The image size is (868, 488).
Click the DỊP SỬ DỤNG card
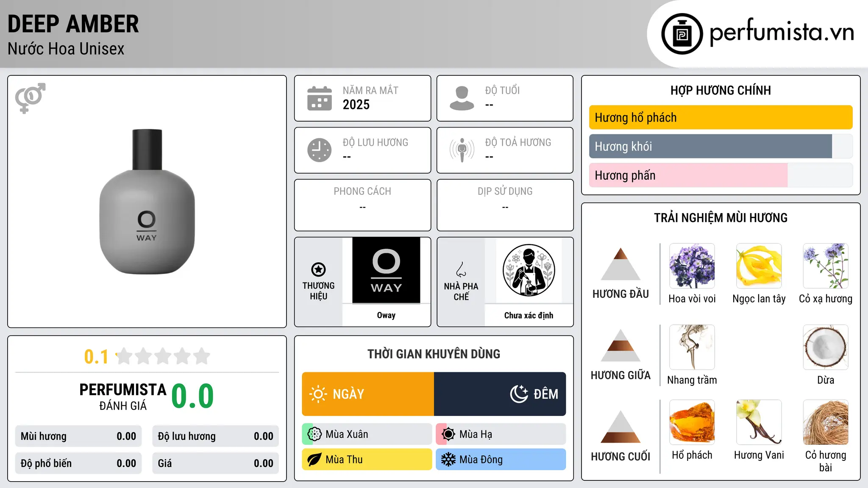point(505,205)
